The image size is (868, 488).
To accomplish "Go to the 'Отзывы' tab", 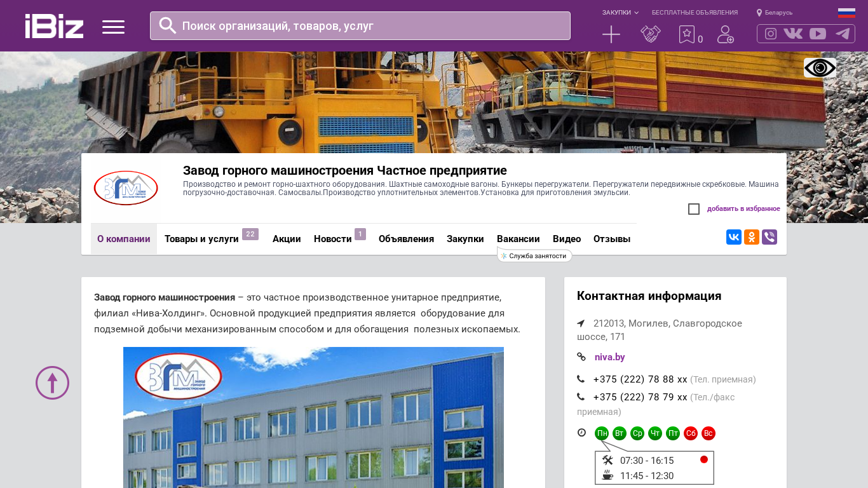I will [612, 239].
